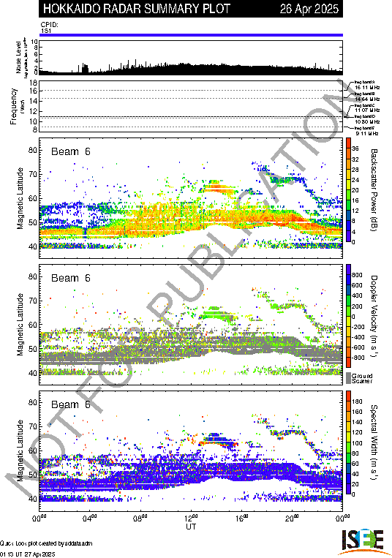Click the Beam 6 label in velocity panel

point(71,278)
